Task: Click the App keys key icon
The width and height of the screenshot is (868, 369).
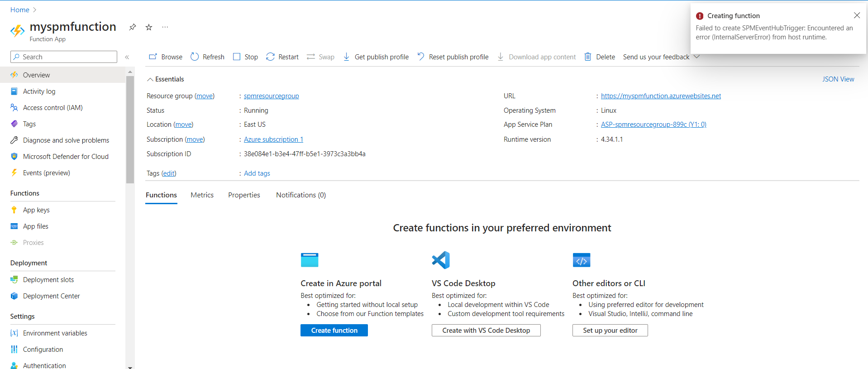Action: click(14, 210)
